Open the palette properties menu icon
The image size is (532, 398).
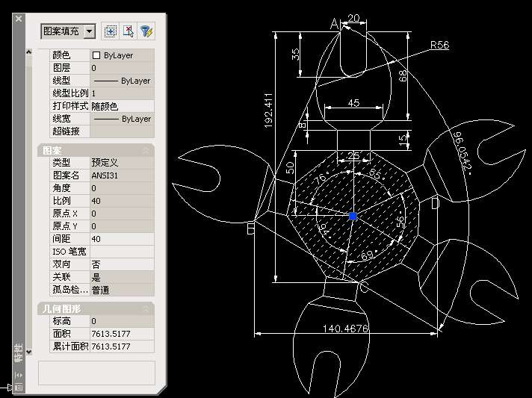(x=19, y=387)
